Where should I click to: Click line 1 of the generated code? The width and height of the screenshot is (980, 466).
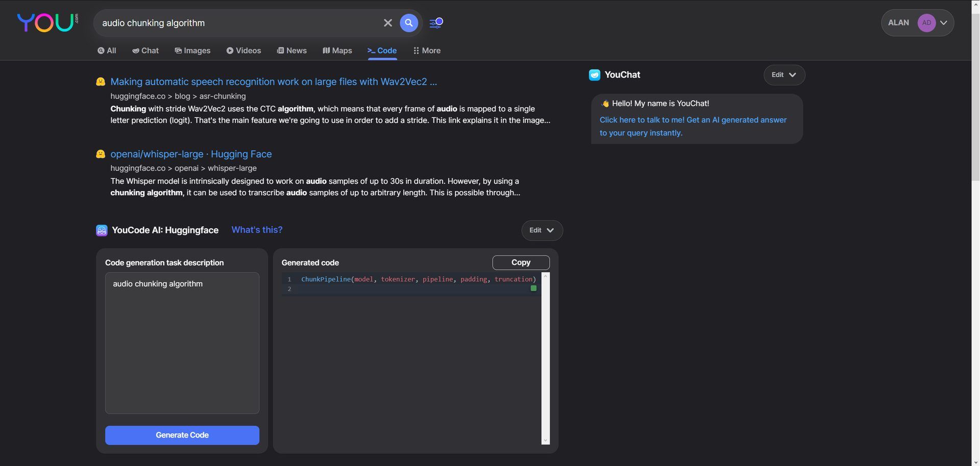pyautogui.click(x=418, y=279)
